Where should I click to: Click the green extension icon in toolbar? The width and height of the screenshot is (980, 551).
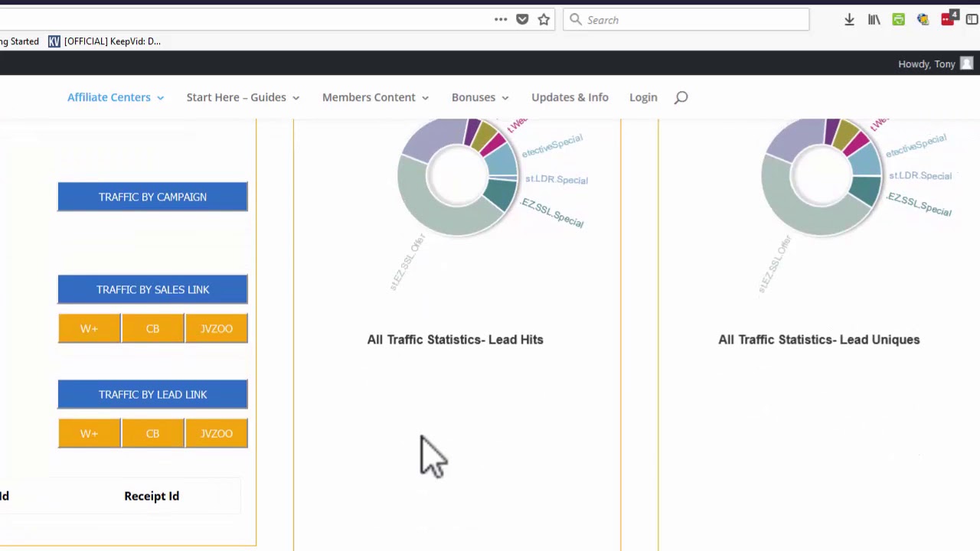(898, 20)
